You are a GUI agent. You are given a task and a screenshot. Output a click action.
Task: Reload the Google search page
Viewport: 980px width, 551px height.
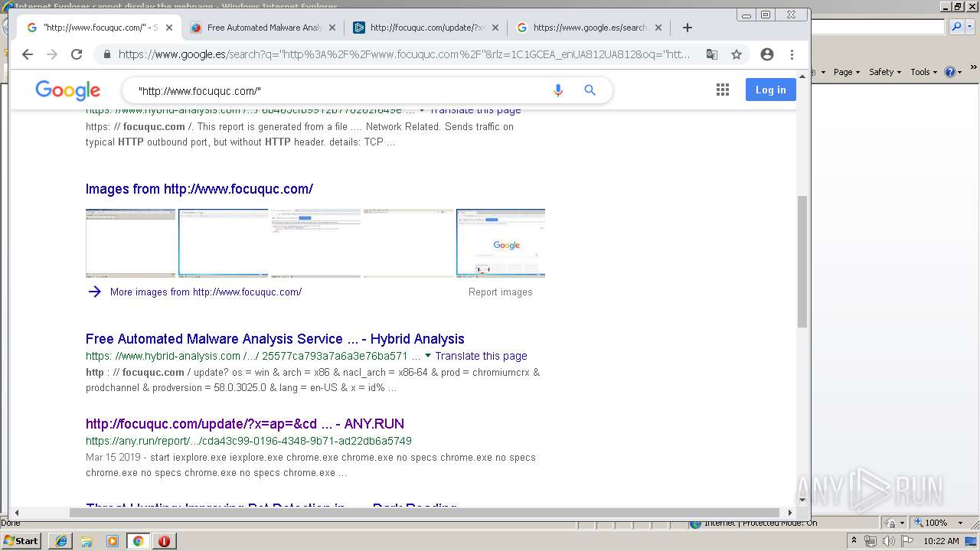(77, 54)
